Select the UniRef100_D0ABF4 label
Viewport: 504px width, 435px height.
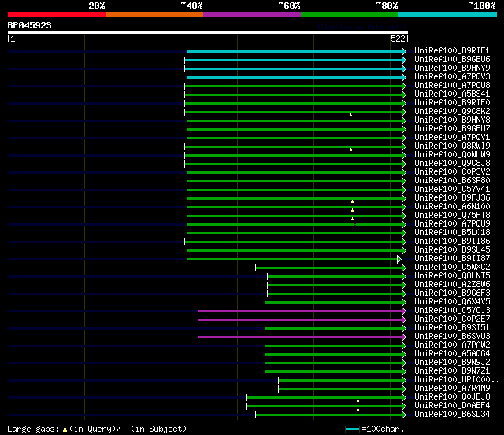452,406
